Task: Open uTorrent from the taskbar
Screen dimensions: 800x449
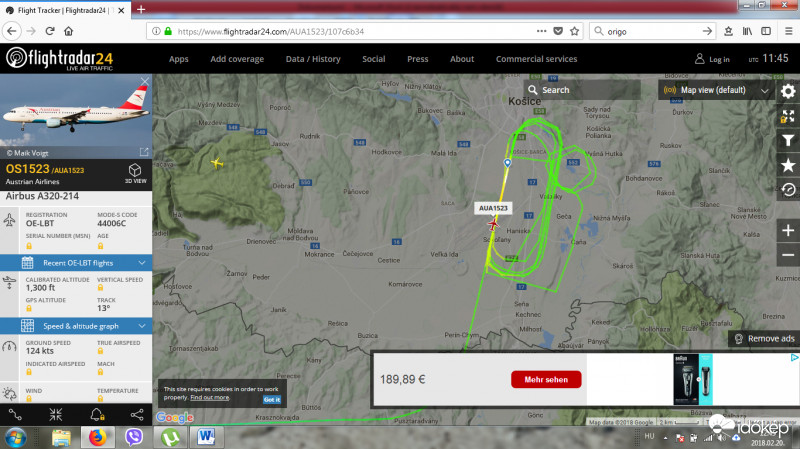Action: [170, 438]
